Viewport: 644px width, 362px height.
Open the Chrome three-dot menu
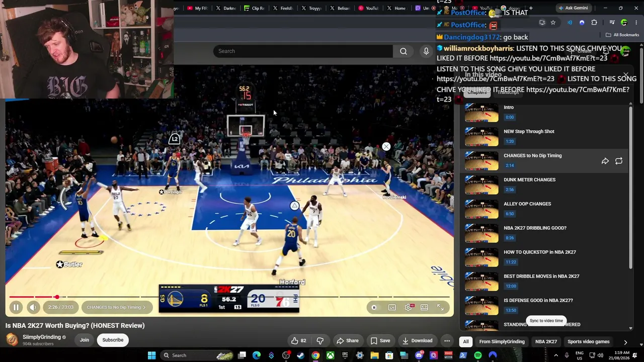[636, 23]
